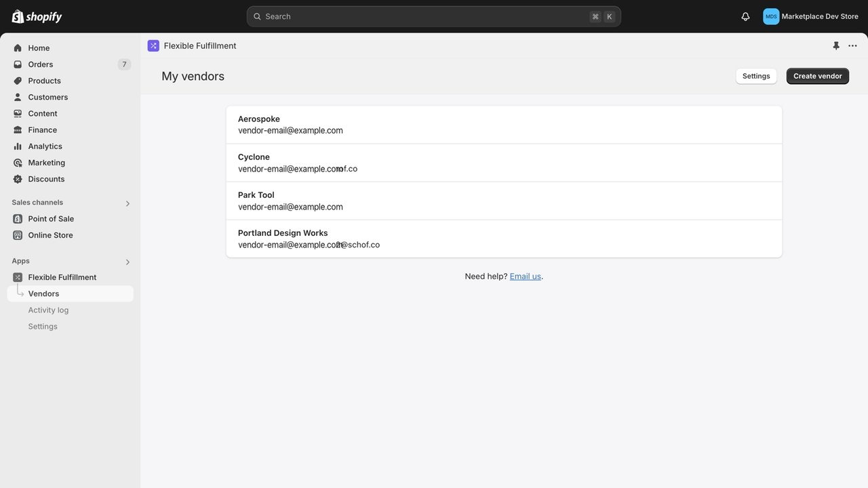Open the notifications bell
The image size is (868, 488).
(x=745, y=16)
